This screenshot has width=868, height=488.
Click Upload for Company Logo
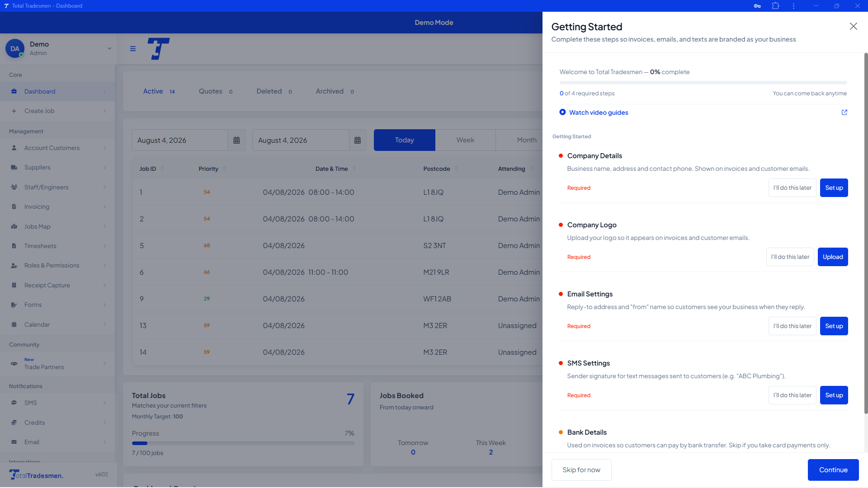(833, 257)
